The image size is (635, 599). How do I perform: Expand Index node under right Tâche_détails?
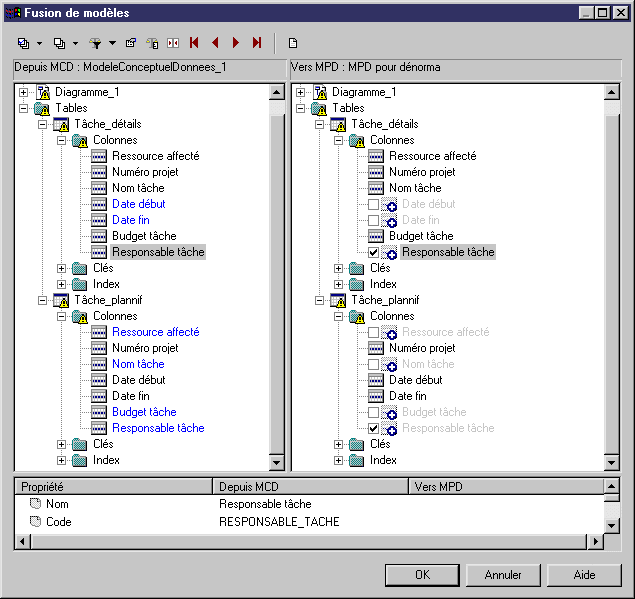(x=339, y=284)
